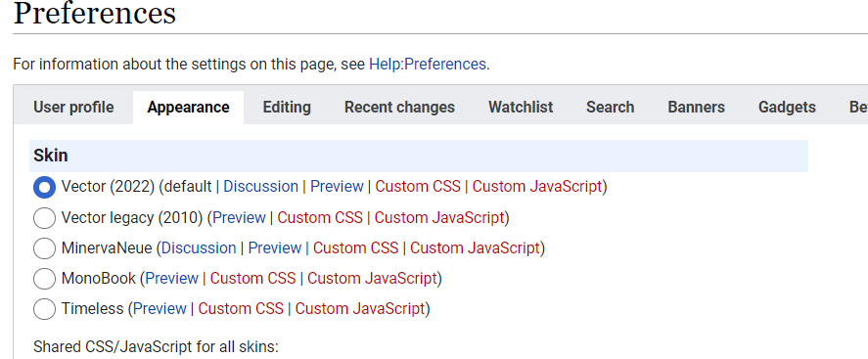Preview the Vector legacy (2010) skin

pos(239,218)
